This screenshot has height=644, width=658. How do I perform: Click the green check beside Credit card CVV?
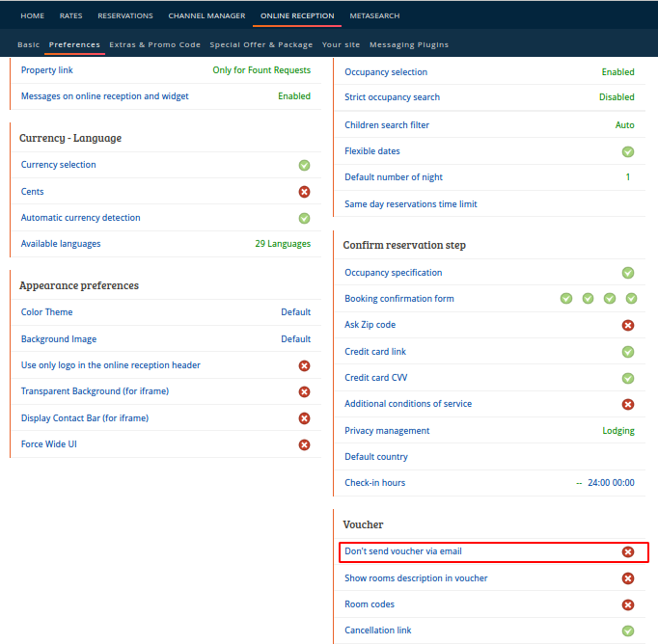click(x=628, y=378)
